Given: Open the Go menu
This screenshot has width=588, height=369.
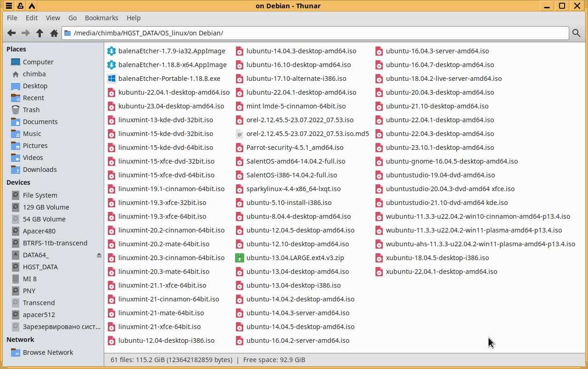Looking at the screenshot, I should click(x=73, y=18).
